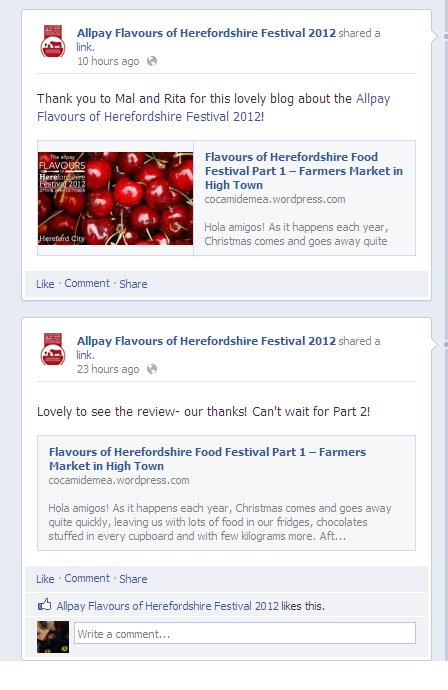Click in the 'Write a comment...' field
Screen dimensions: 448x690
(245, 633)
